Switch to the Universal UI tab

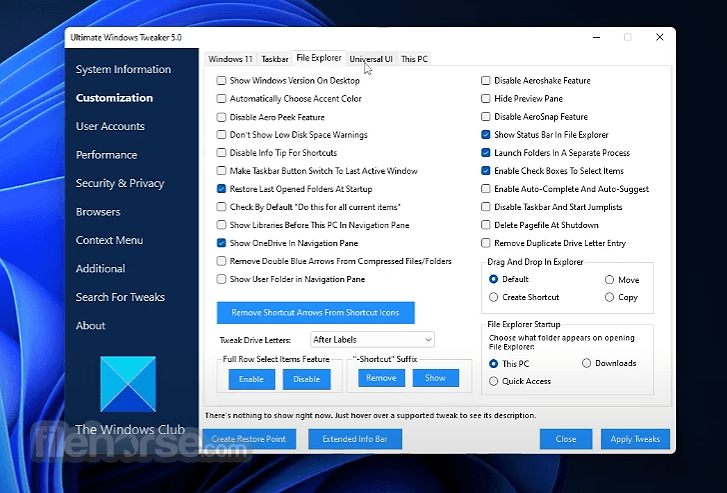(370, 59)
